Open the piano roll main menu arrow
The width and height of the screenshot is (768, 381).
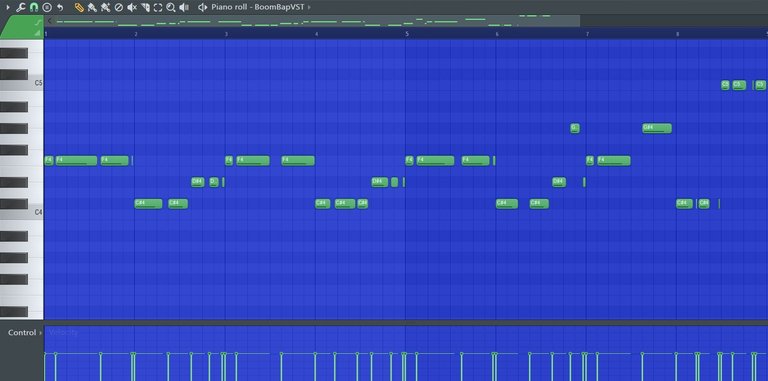7,7
